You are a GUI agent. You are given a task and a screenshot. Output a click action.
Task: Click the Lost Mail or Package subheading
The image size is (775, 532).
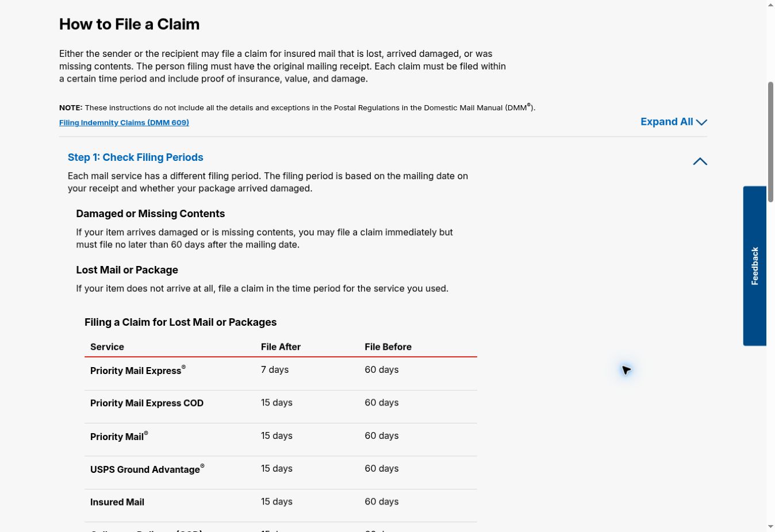[x=127, y=270]
